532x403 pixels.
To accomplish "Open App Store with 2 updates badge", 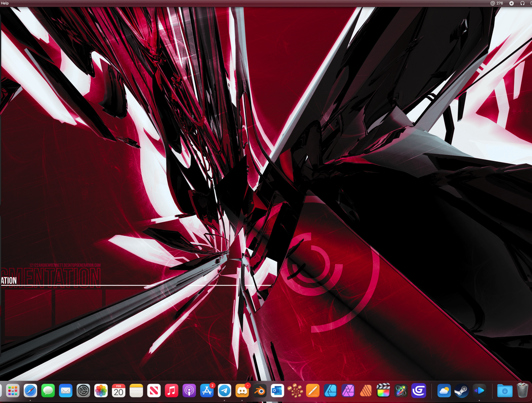I will 207,391.
